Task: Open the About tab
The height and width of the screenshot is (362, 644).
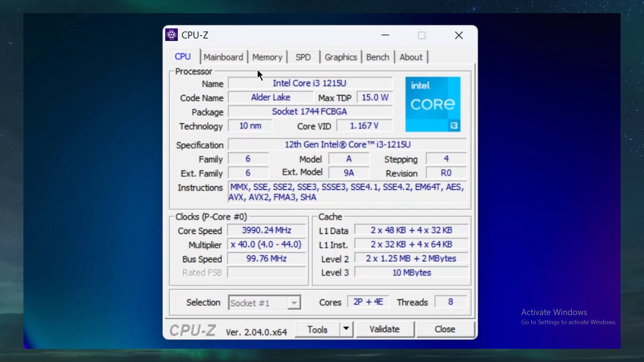Action: point(411,57)
